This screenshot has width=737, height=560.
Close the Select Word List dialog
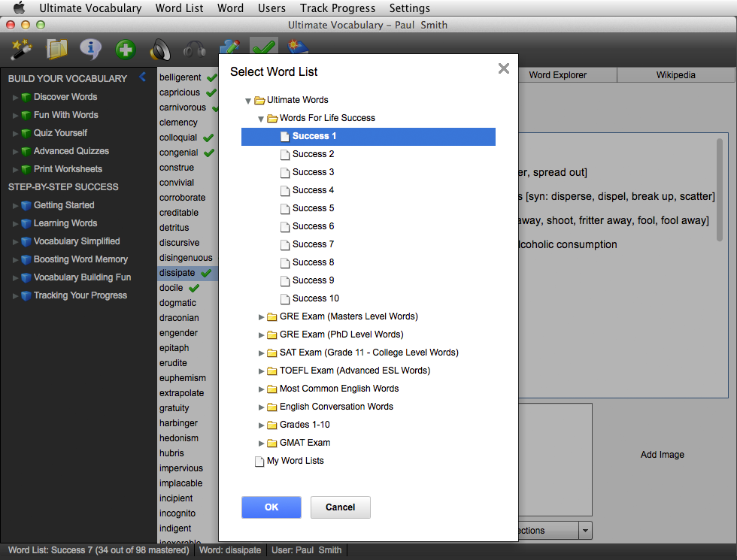pyautogui.click(x=504, y=69)
